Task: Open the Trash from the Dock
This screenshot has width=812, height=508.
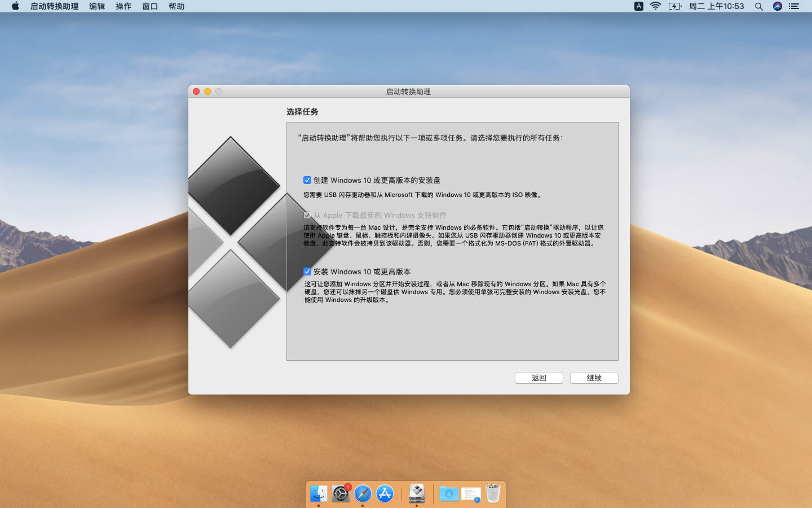Action: [493, 493]
